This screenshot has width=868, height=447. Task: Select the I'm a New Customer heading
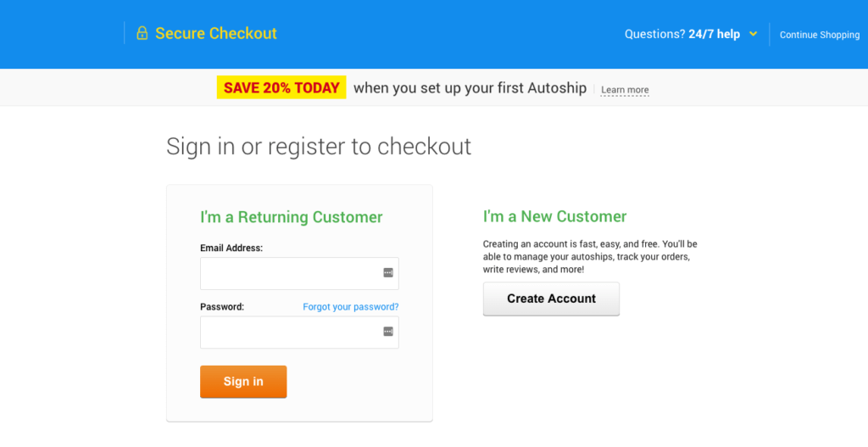554,216
